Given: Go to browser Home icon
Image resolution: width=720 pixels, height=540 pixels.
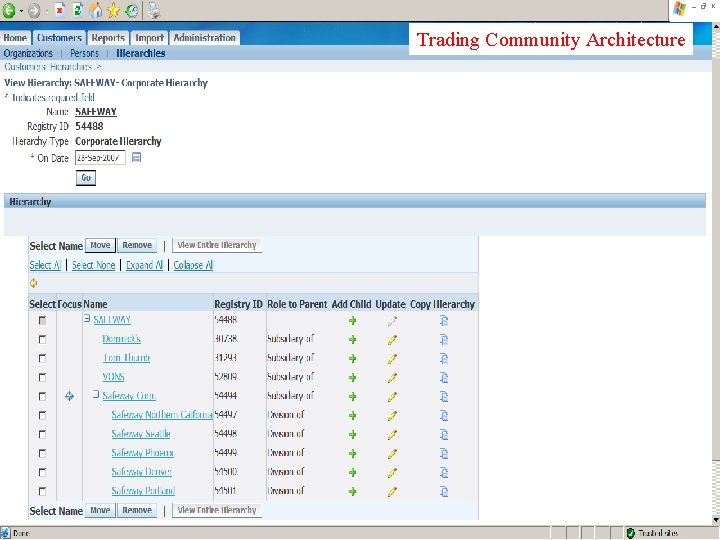Looking at the screenshot, I should (96, 10).
